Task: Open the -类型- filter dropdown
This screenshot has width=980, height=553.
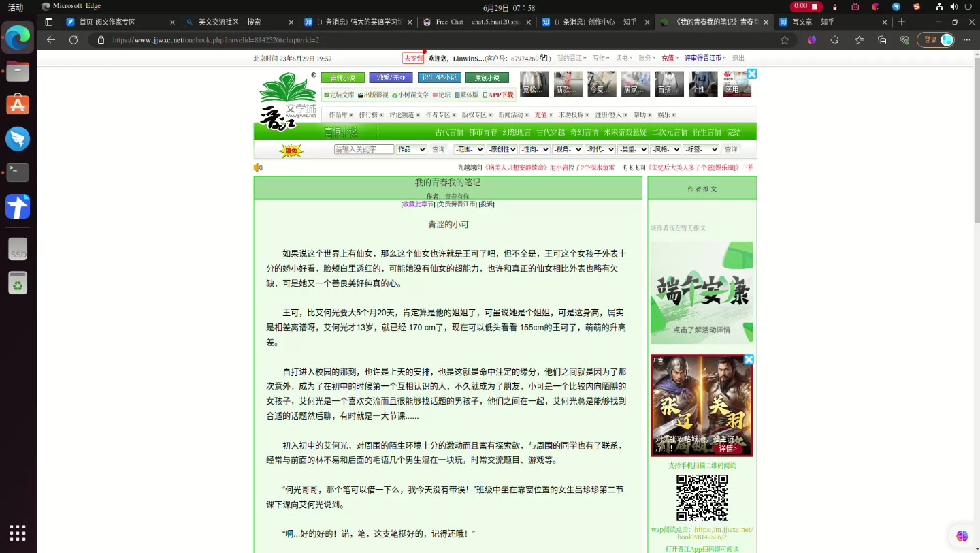Action: 633,149
